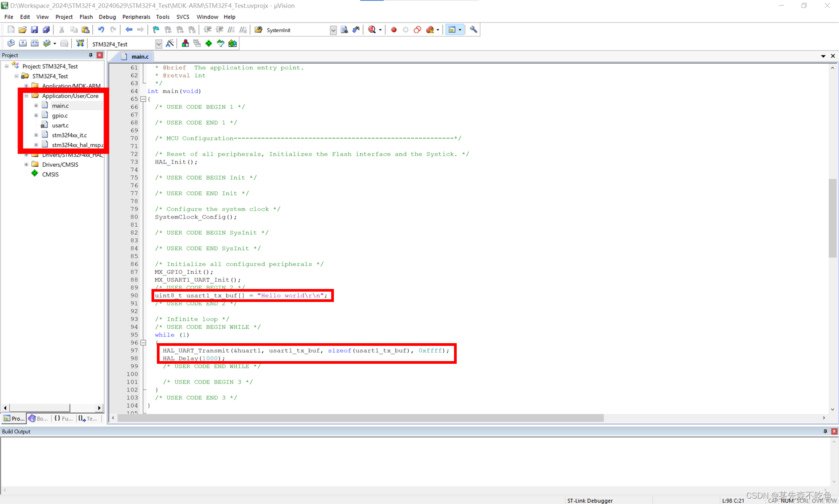Create a new file with the New icon
Image resolution: width=839 pixels, height=504 pixels.
11,30
